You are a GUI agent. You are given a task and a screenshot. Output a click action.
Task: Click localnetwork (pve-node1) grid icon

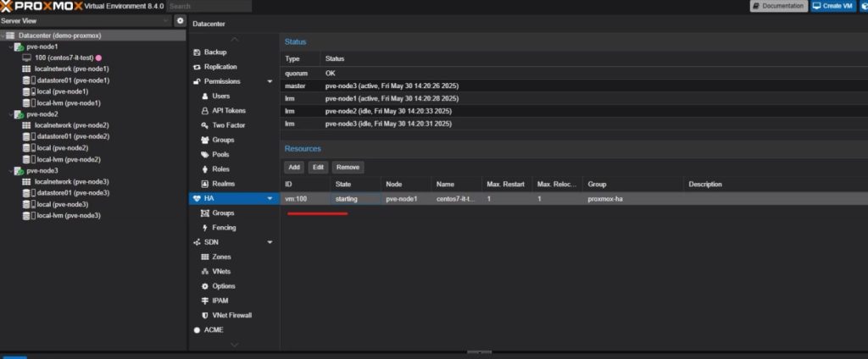coord(26,69)
